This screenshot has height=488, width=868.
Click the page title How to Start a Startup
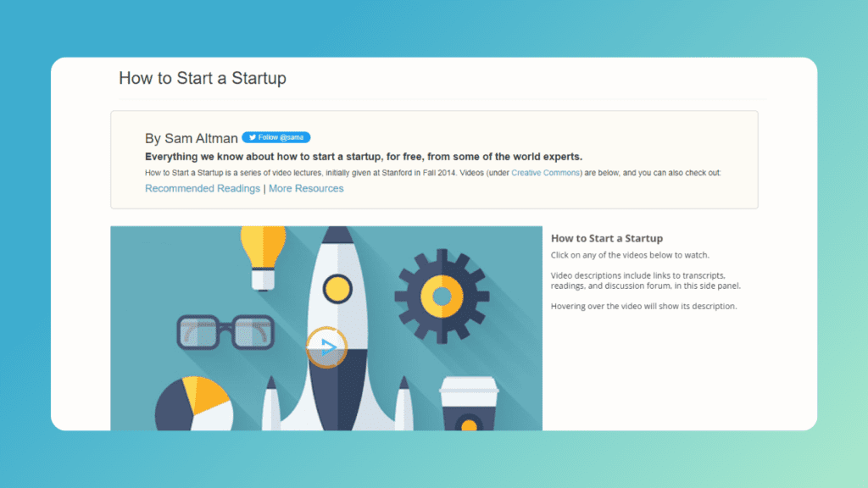pyautogui.click(x=203, y=78)
